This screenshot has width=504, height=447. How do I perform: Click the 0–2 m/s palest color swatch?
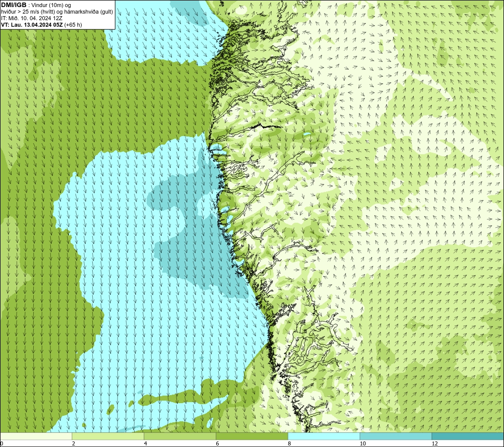click(x=36, y=436)
